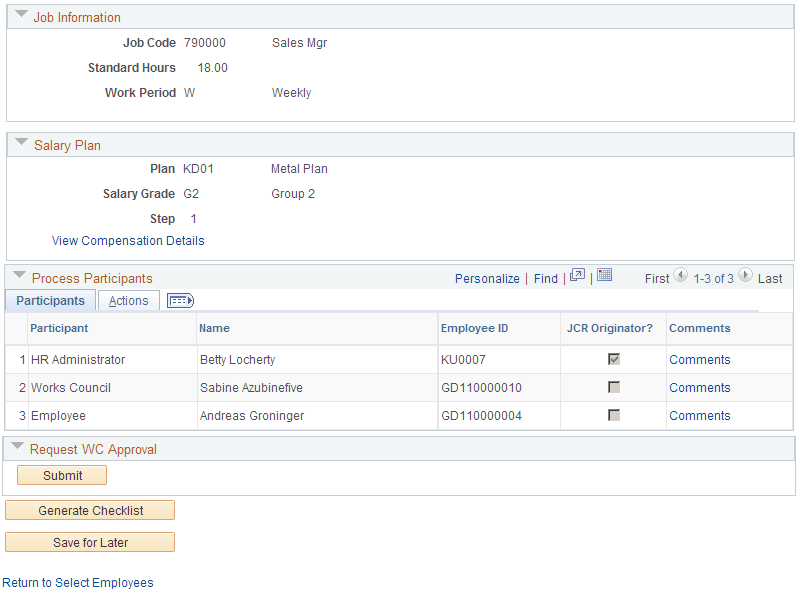Viewport: 804px width, 595px height.
Task: Collapse the Salary Plan section
Action: (x=20, y=144)
